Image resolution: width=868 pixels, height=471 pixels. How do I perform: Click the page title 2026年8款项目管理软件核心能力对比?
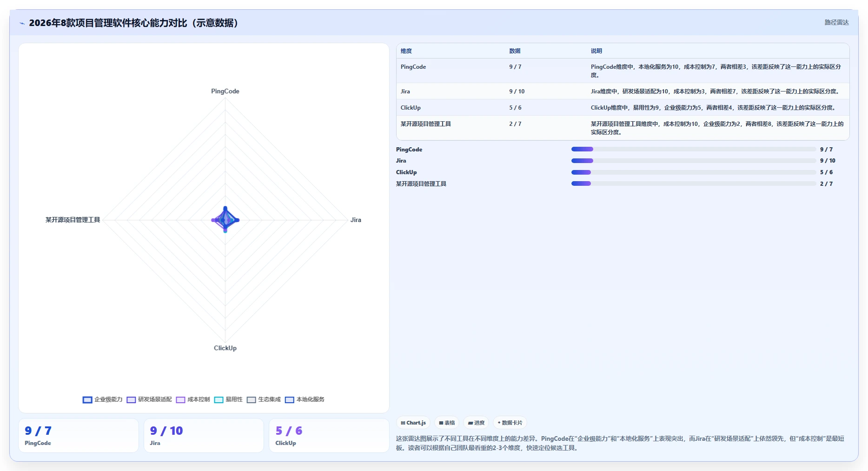coord(134,23)
